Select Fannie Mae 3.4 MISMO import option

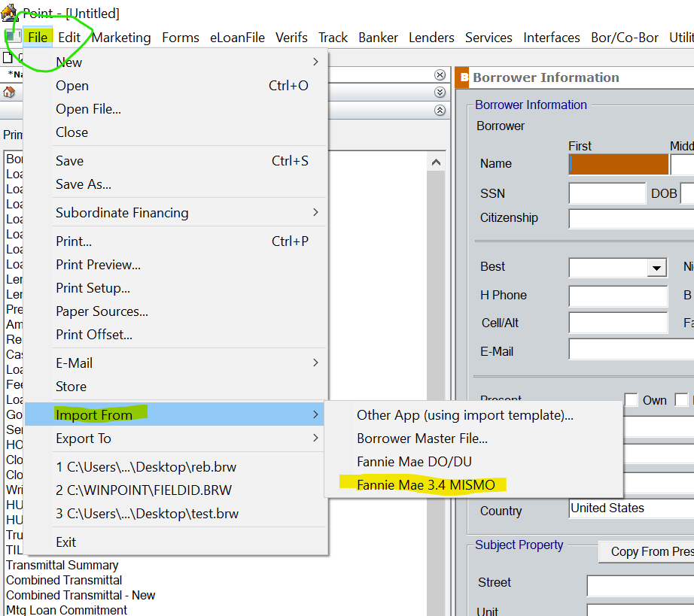click(425, 485)
